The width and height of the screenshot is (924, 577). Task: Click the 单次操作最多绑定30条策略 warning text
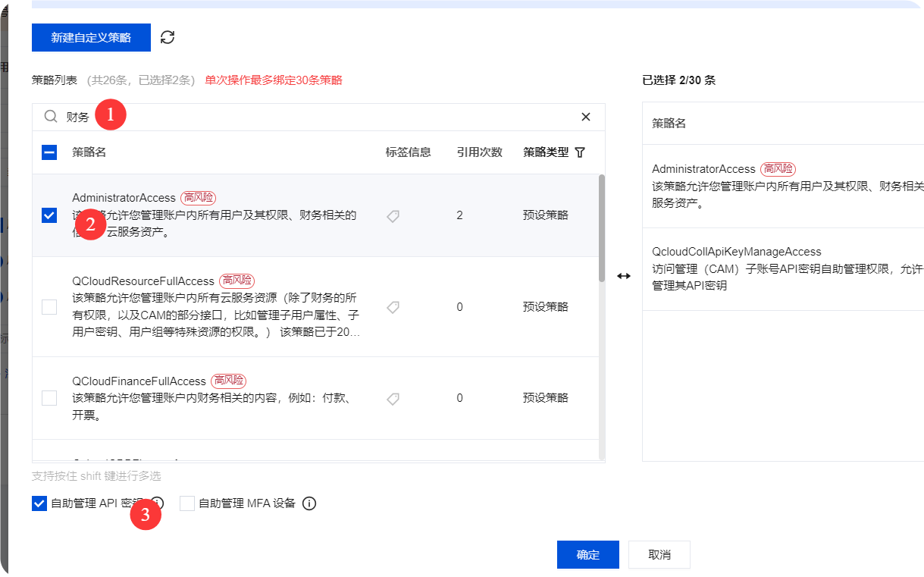(274, 80)
